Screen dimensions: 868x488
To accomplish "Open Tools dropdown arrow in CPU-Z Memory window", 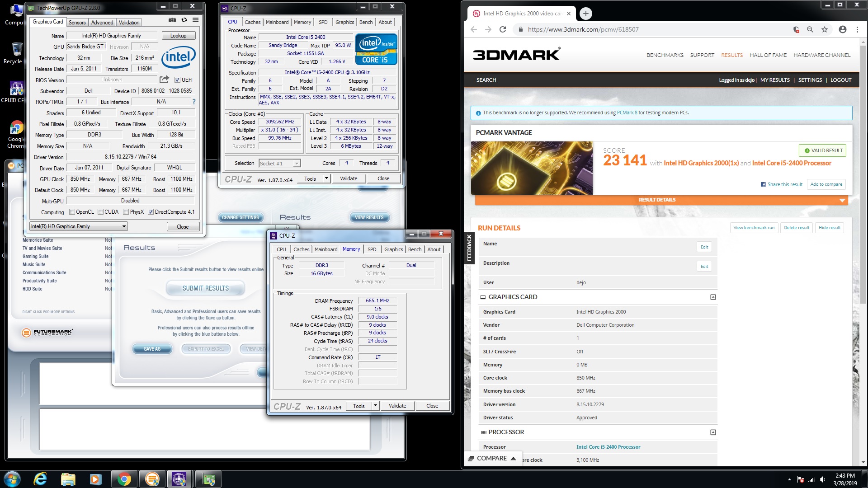I will tap(375, 406).
